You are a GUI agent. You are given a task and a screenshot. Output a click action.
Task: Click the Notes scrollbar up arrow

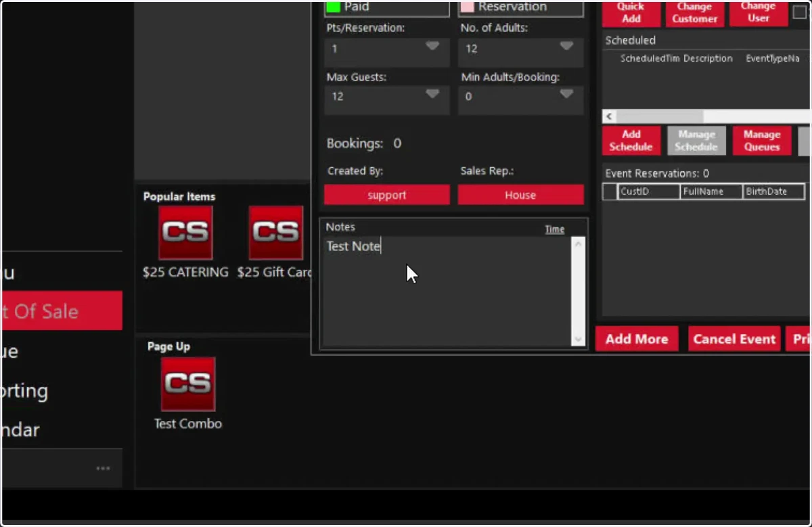(578, 244)
